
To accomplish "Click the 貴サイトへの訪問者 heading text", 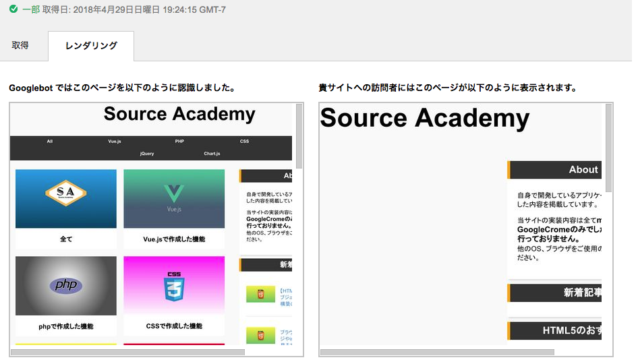I will pos(448,88).
